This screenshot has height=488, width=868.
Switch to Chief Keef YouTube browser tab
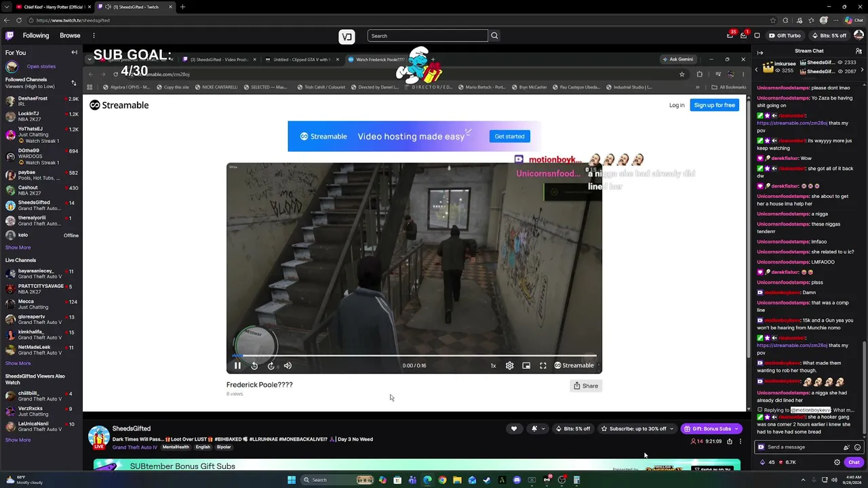(x=53, y=7)
